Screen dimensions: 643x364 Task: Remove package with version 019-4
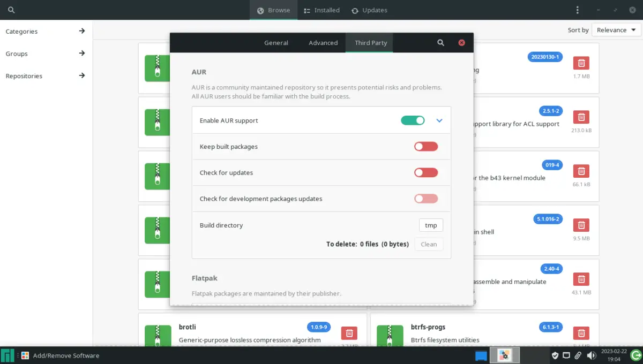581,171
